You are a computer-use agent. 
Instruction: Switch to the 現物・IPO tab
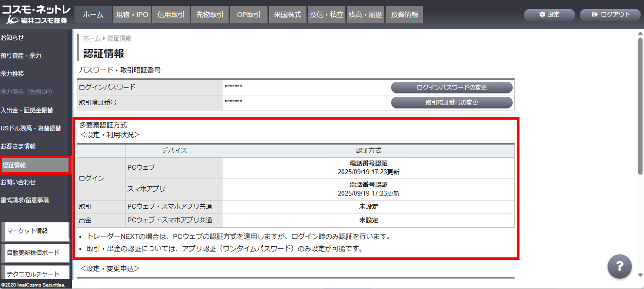pyautogui.click(x=132, y=15)
